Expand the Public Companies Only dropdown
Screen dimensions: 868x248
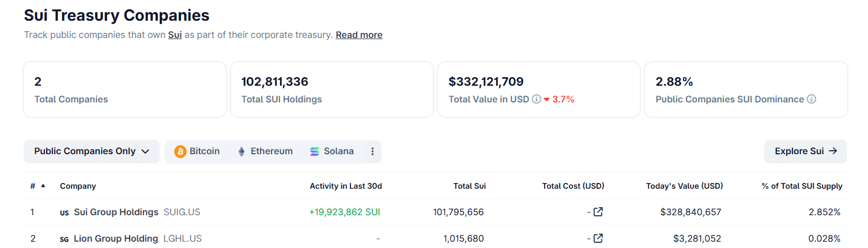click(x=92, y=151)
